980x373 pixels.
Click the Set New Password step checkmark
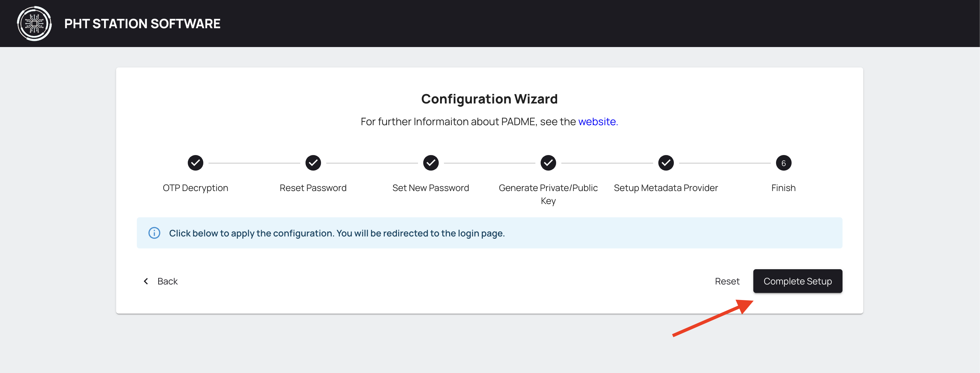(x=431, y=163)
